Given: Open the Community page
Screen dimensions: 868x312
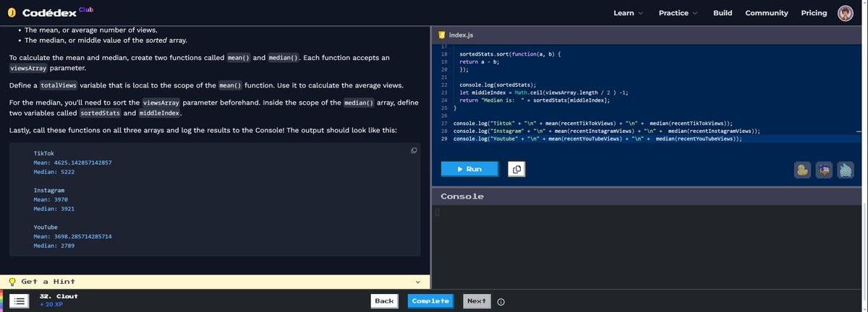Looking at the screenshot, I should [767, 13].
